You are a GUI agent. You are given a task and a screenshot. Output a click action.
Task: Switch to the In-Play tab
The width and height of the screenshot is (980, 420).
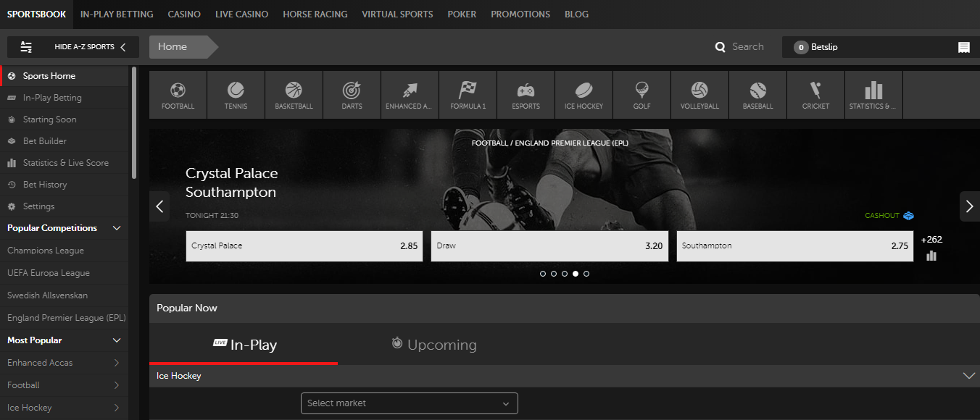244,344
